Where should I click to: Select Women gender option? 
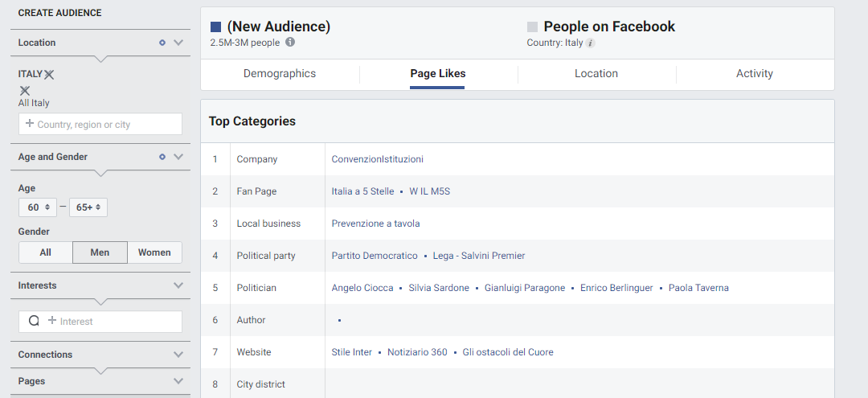(x=154, y=252)
